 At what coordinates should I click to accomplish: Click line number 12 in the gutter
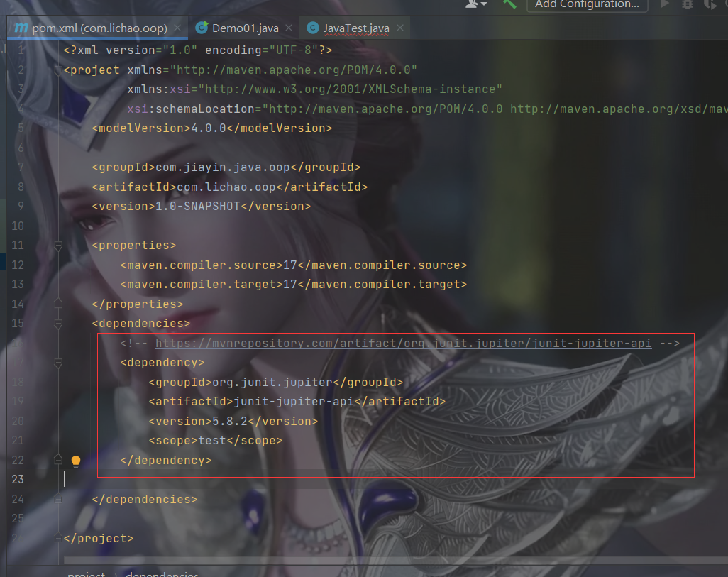coord(18,265)
